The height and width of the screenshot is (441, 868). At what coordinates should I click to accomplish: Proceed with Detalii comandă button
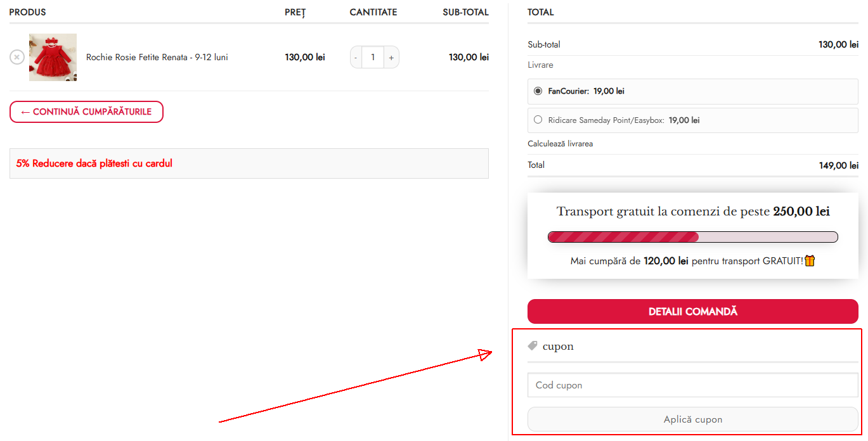tap(693, 312)
